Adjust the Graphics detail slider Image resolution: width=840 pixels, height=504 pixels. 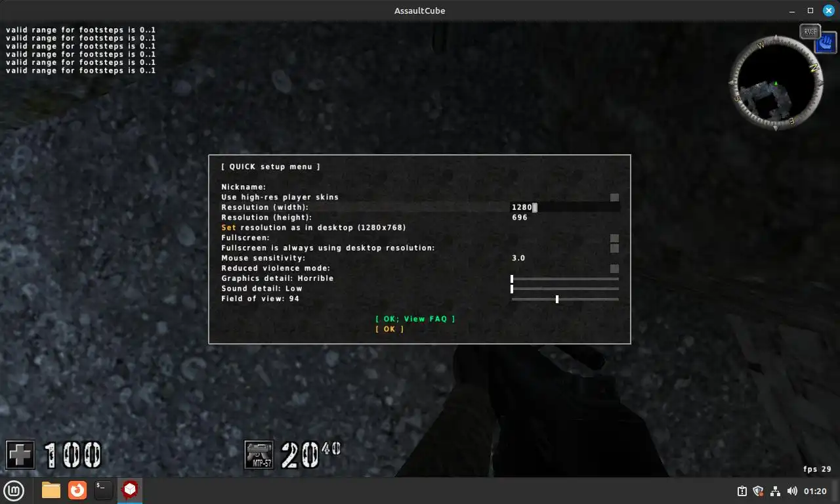click(565, 279)
